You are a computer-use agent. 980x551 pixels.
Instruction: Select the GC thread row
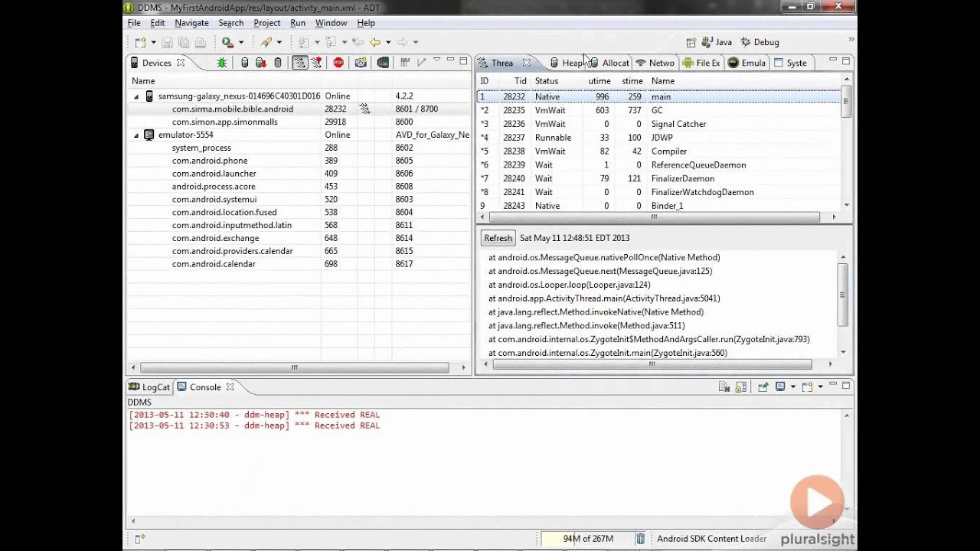(x=658, y=110)
